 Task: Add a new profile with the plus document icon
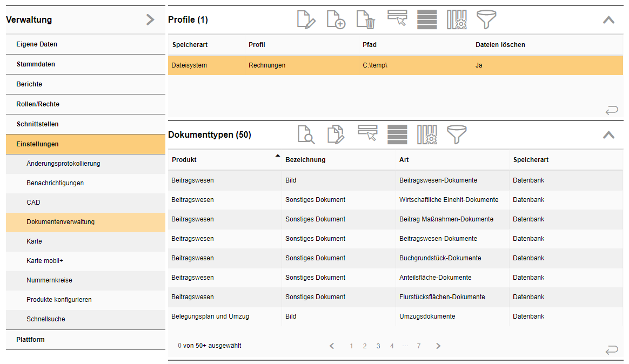click(336, 20)
